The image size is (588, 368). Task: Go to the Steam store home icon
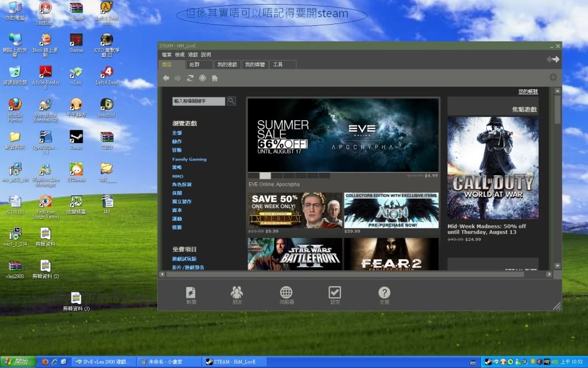pyautogui.click(x=215, y=78)
